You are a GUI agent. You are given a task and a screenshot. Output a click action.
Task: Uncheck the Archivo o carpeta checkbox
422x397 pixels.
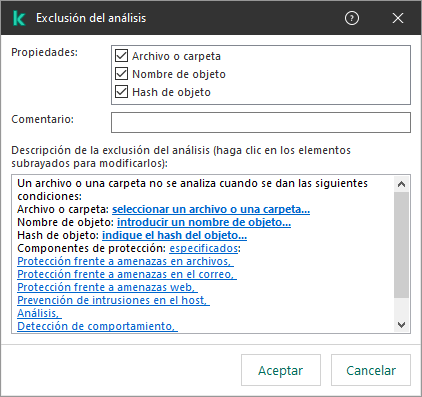point(121,56)
